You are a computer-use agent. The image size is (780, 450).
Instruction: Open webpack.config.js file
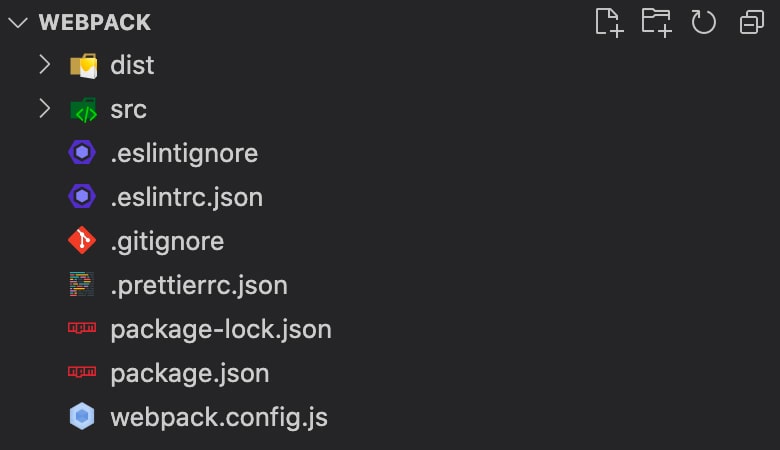coord(219,418)
